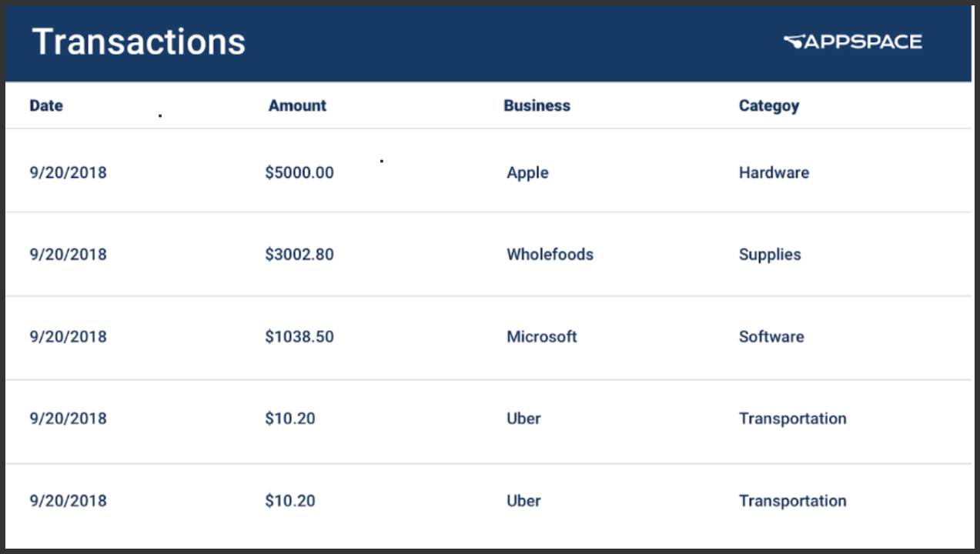Open the Microsoft business entry

(x=541, y=337)
